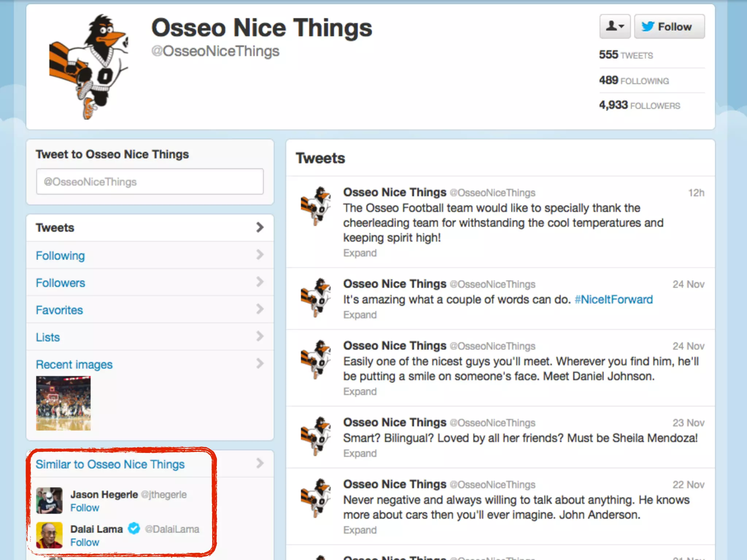
Task: Click the Follow button with Twitter bird
Action: click(669, 27)
